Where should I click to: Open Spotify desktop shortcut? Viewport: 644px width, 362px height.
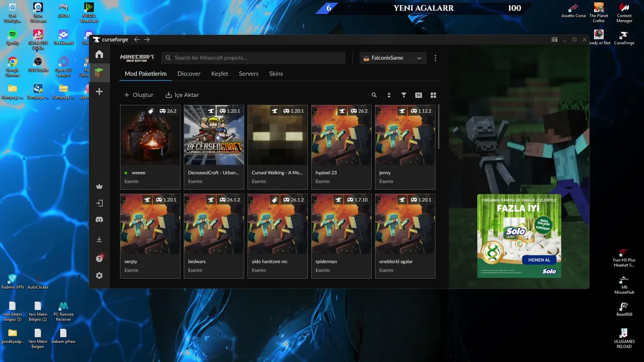tap(13, 37)
